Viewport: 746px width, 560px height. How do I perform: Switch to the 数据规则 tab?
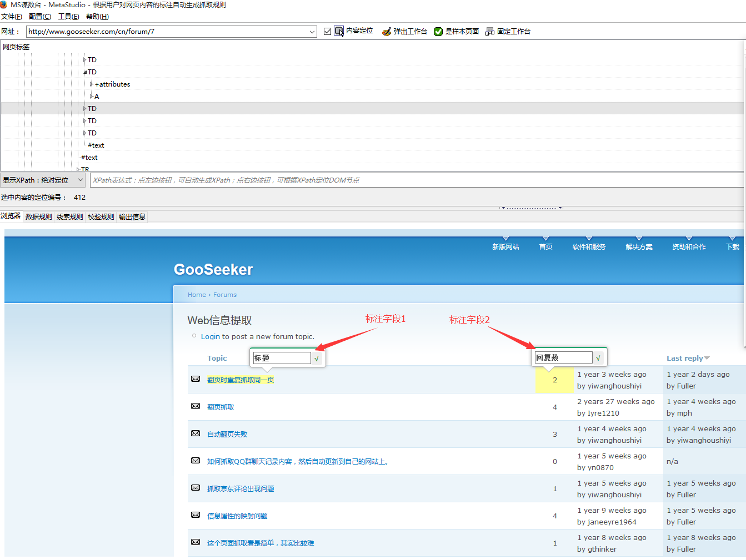tap(39, 216)
